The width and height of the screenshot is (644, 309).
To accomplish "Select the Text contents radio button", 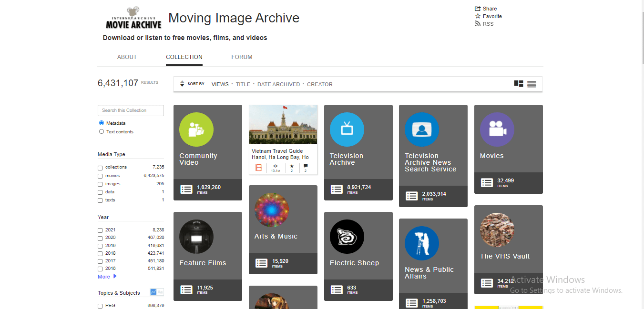I will [102, 131].
